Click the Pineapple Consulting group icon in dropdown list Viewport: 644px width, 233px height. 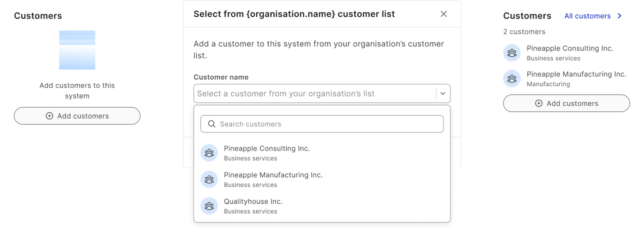[209, 153]
